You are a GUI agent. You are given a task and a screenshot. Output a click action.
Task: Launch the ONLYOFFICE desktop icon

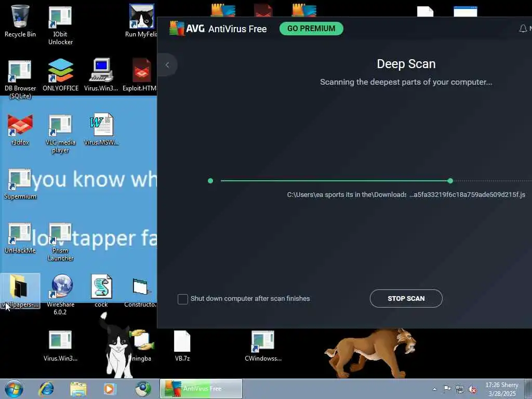click(60, 75)
